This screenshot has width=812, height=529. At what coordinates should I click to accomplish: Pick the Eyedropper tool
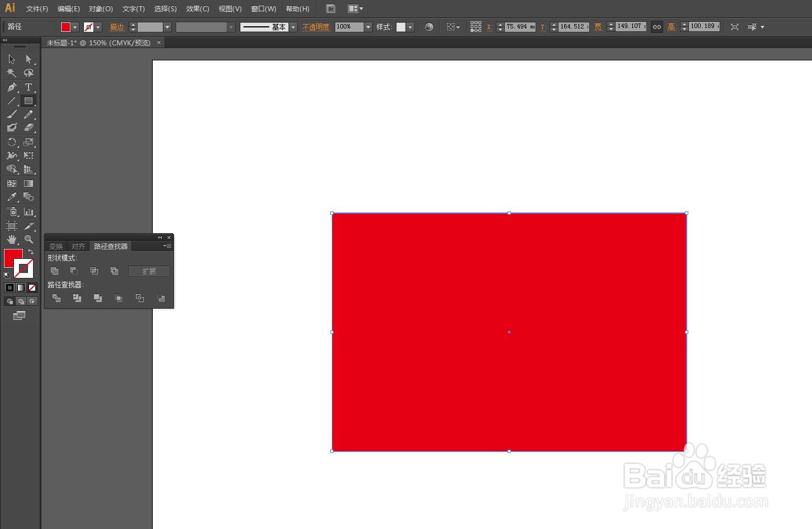tap(12, 197)
